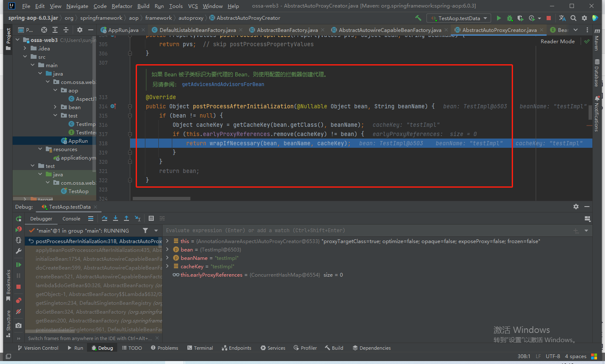Open Search Everywhere magnifier icon
The width and height of the screenshot is (605, 364).
point(573,18)
